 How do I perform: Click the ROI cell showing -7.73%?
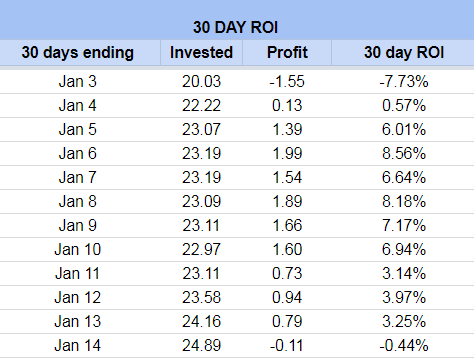click(403, 81)
